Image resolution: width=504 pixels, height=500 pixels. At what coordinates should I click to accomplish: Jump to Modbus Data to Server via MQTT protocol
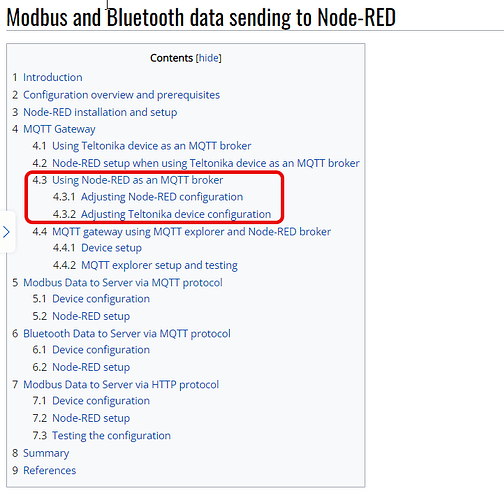point(123,283)
